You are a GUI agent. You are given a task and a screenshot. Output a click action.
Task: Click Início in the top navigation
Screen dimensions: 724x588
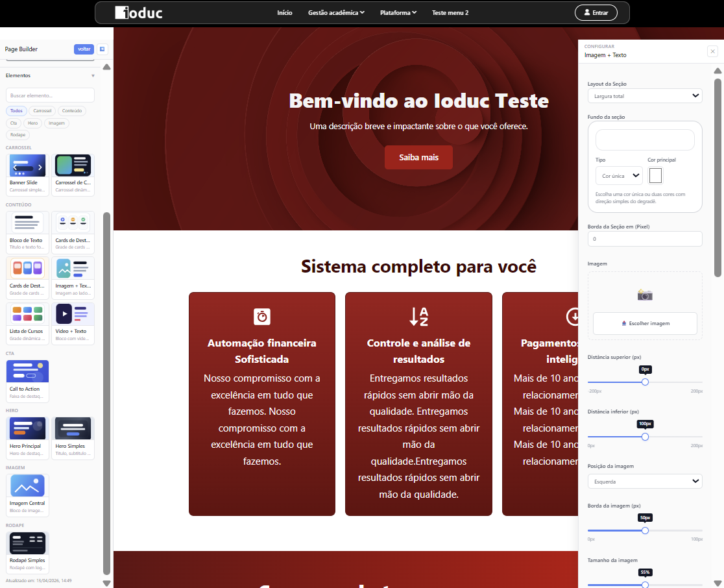click(x=284, y=12)
